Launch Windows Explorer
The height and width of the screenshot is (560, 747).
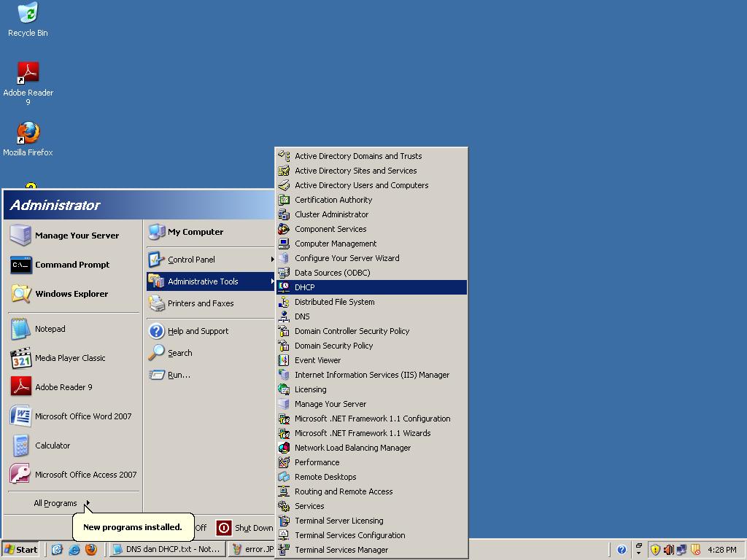click(74, 294)
